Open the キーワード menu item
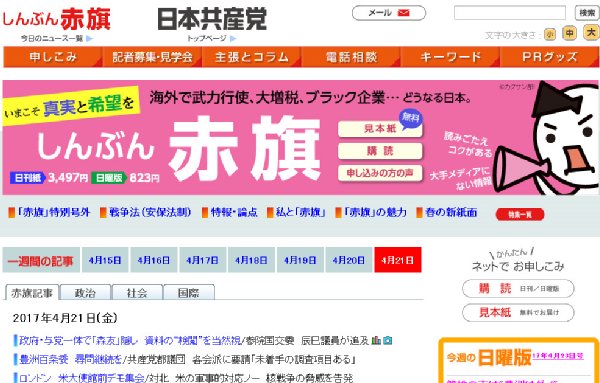Viewport: 600px width, 383px height. [x=450, y=57]
